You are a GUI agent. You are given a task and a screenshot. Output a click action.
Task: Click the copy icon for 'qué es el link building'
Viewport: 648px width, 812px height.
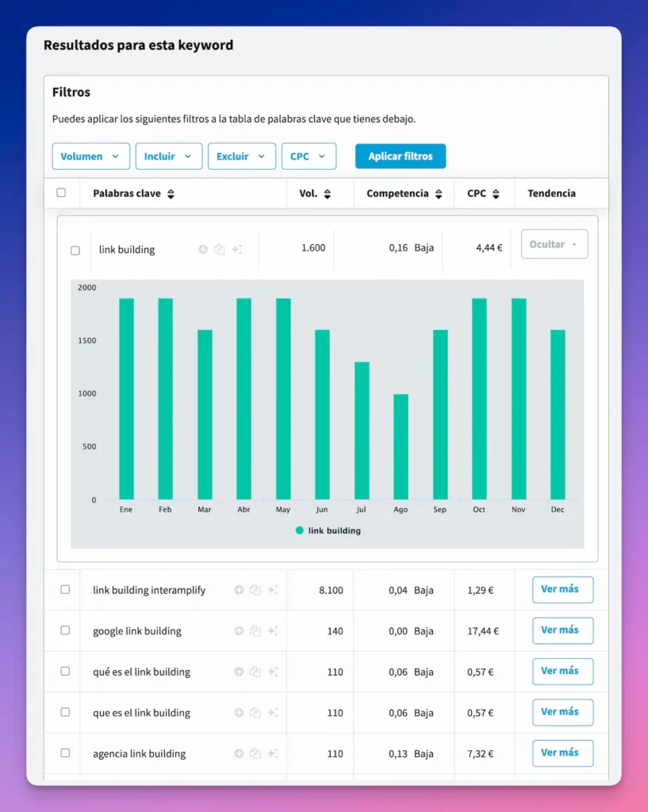pos(255,672)
